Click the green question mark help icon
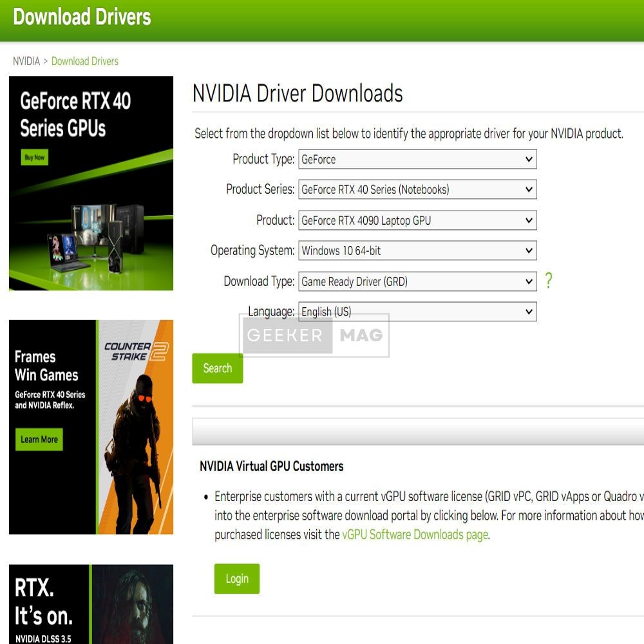The image size is (644, 644). click(548, 281)
